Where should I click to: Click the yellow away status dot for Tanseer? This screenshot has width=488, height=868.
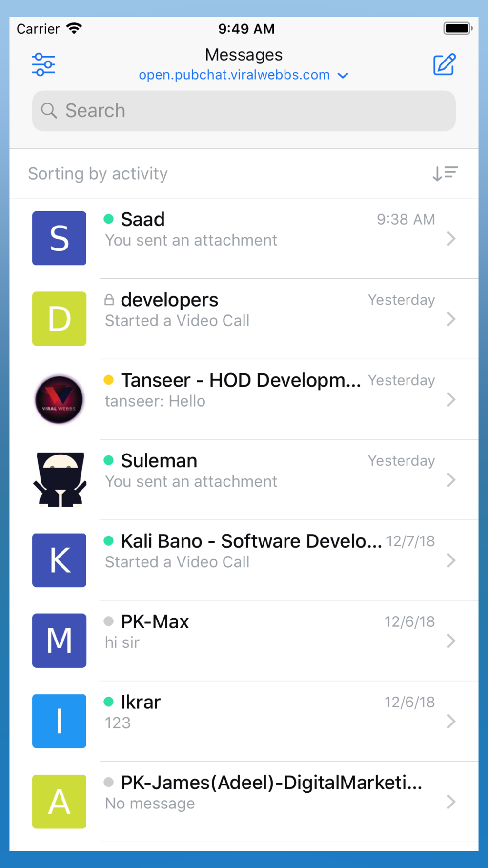[x=109, y=380]
